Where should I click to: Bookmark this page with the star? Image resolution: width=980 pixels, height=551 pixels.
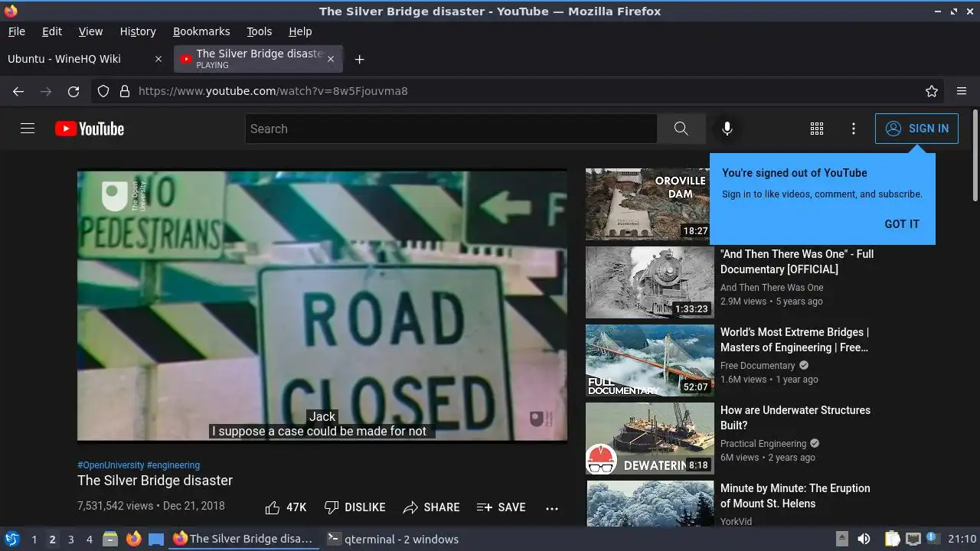(x=932, y=91)
